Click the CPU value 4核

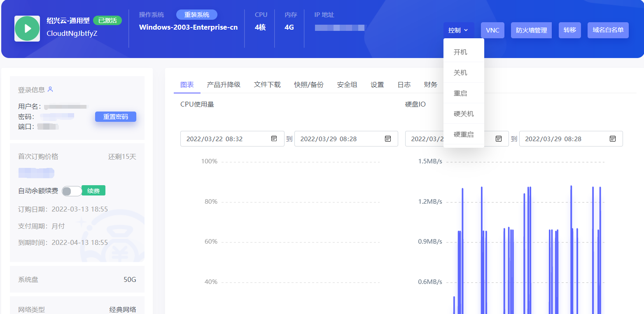point(260,28)
